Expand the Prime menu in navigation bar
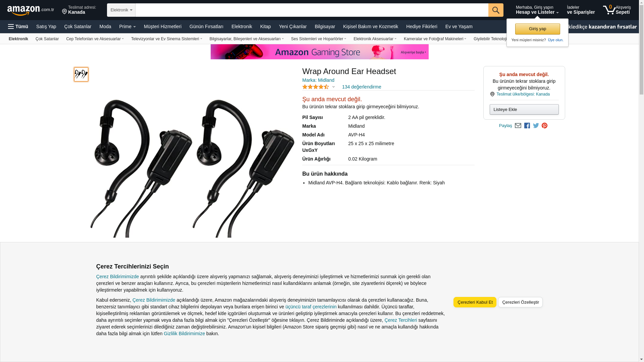Image resolution: width=644 pixels, height=362 pixels. tap(127, 26)
